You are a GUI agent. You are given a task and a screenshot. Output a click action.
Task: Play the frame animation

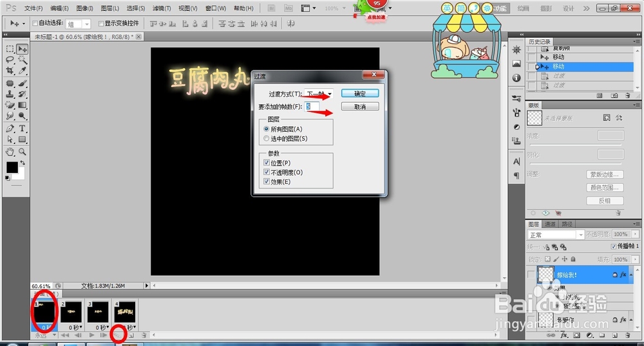(91, 335)
